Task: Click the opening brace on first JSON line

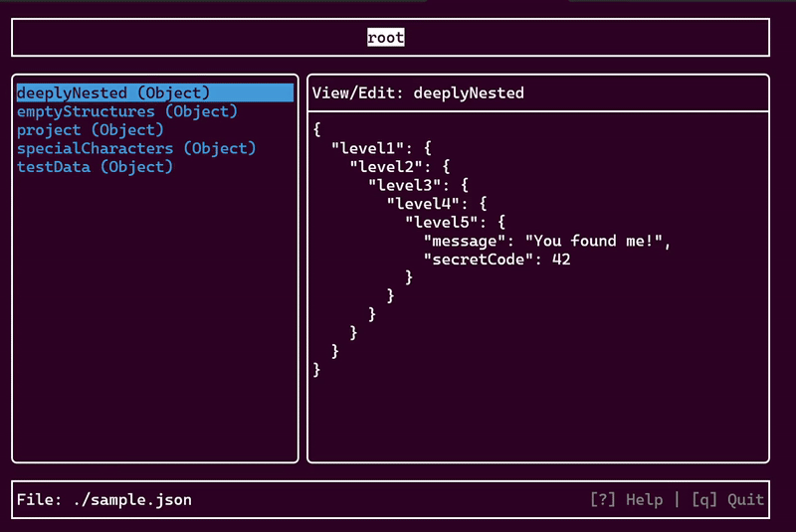Action: 316,129
